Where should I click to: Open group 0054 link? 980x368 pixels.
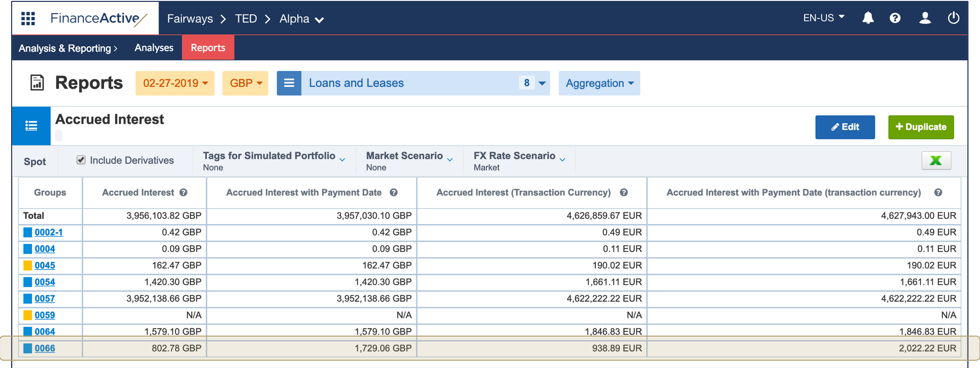(x=45, y=282)
